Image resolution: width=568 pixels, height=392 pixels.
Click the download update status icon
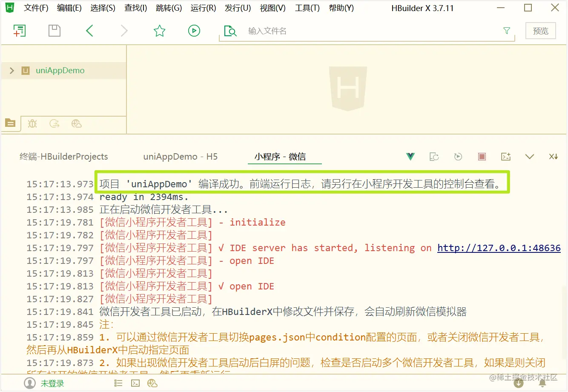(x=519, y=383)
